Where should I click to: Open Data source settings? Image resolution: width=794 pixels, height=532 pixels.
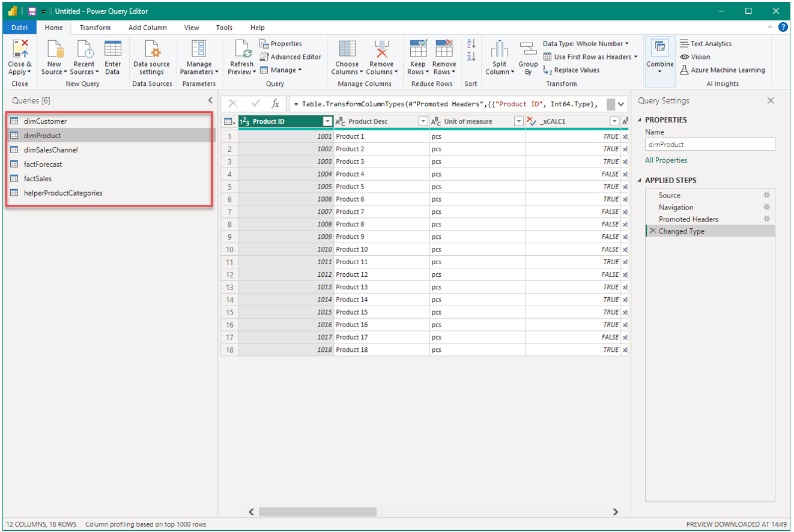click(151, 49)
